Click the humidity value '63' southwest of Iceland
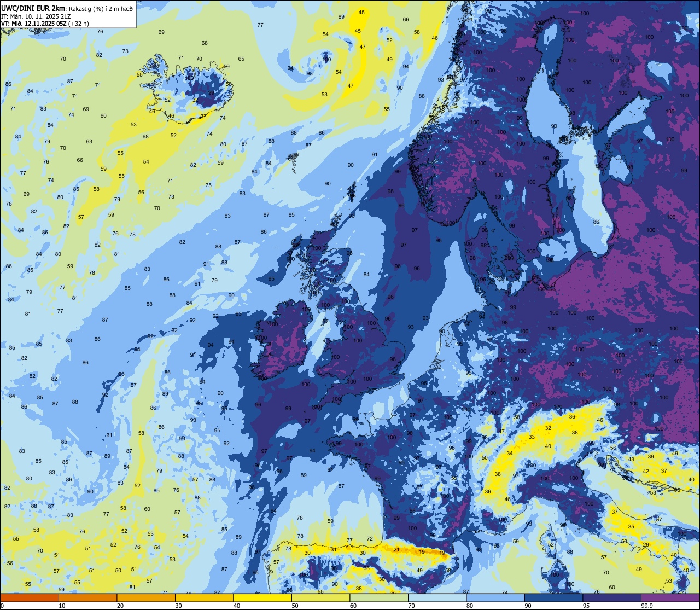 tap(89, 141)
